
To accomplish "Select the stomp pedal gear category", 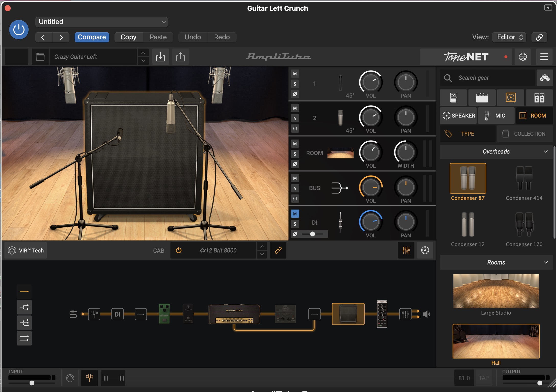I will tap(453, 98).
